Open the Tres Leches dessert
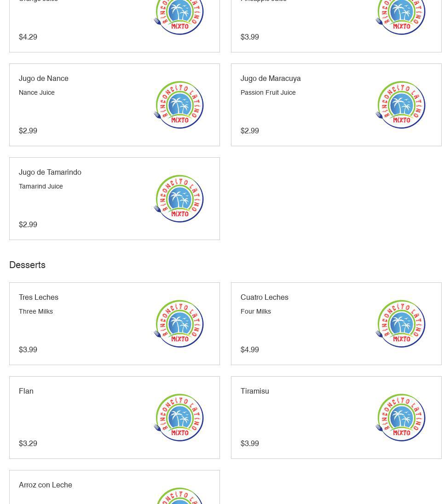 (39, 298)
